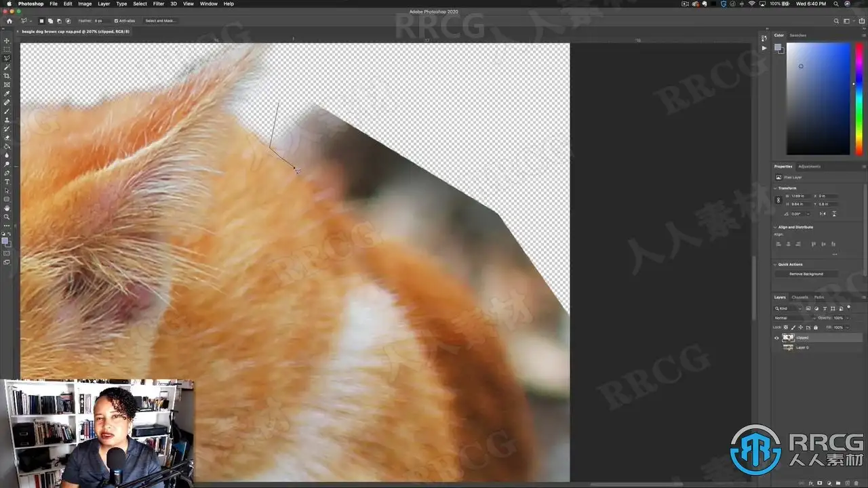Toggle the Anti-alias checkbox
The image size is (868, 488).
[x=116, y=21]
